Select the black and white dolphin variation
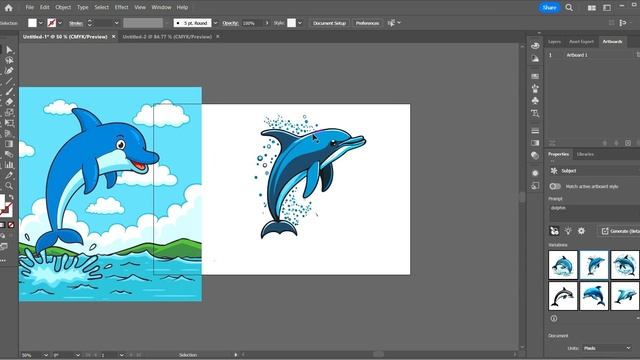The image size is (640, 360). click(x=563, y=296)
